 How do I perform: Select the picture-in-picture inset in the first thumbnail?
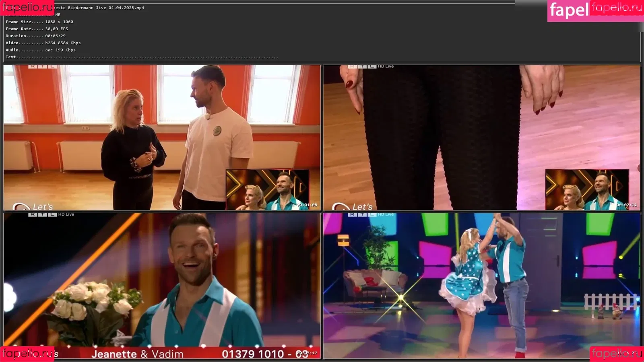coord(267,189)
